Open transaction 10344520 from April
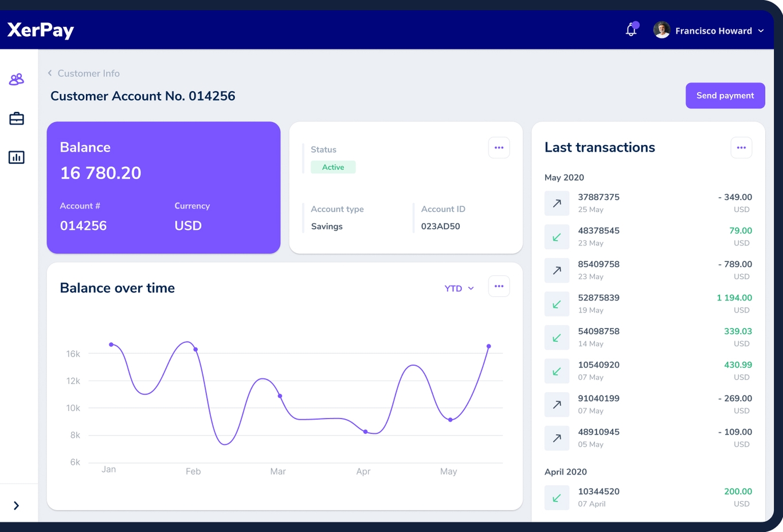Viewport: 783px width, 532px height. 648,498
